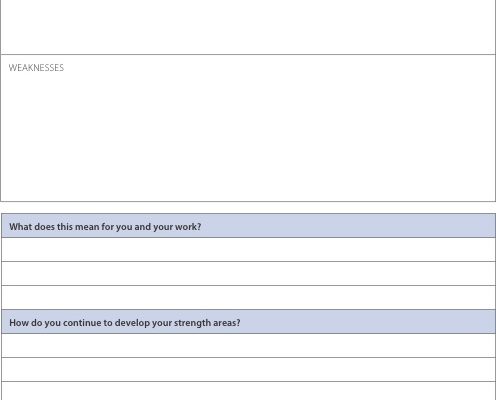Screen dimensions: 496x400
Task: Click second blank line under 'How do you continue'
Action: coord(248,370)
